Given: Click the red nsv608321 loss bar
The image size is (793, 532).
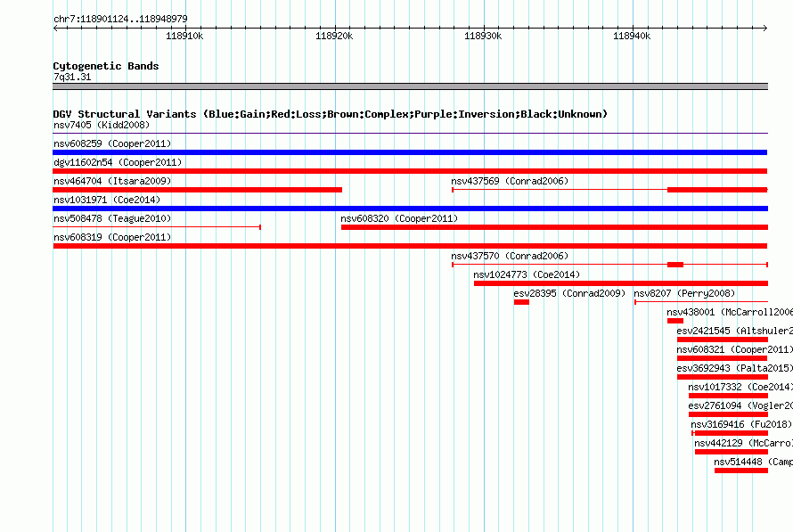Looking at the screenshot, I should pyautogui.click(x=723, y=358).
